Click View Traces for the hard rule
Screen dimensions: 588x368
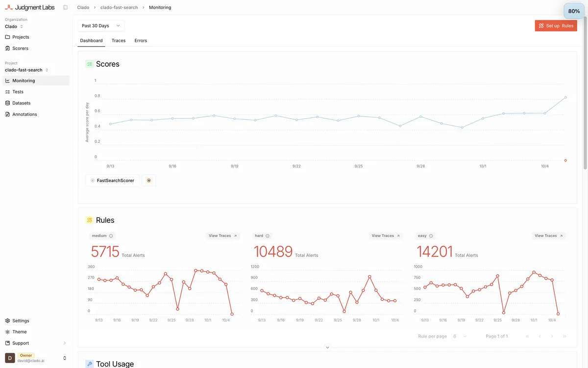[386, 236]
